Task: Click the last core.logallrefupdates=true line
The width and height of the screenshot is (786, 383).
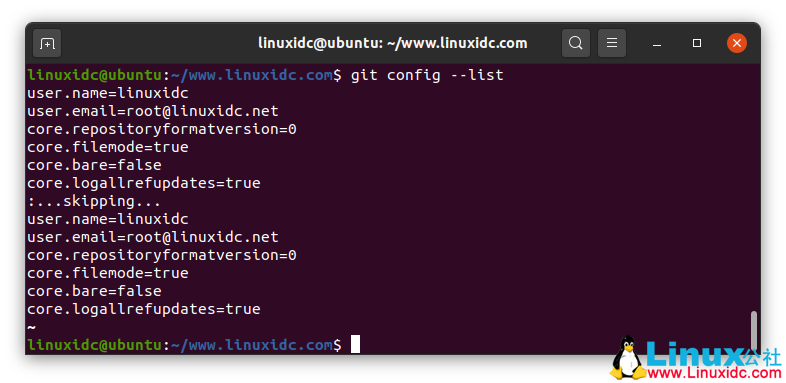Action: [x=143, y=309]
